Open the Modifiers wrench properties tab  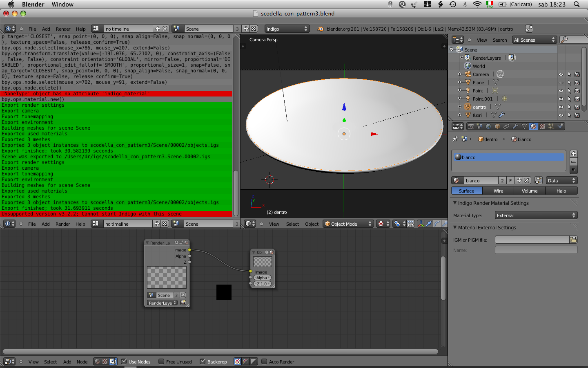coord(515,126)
